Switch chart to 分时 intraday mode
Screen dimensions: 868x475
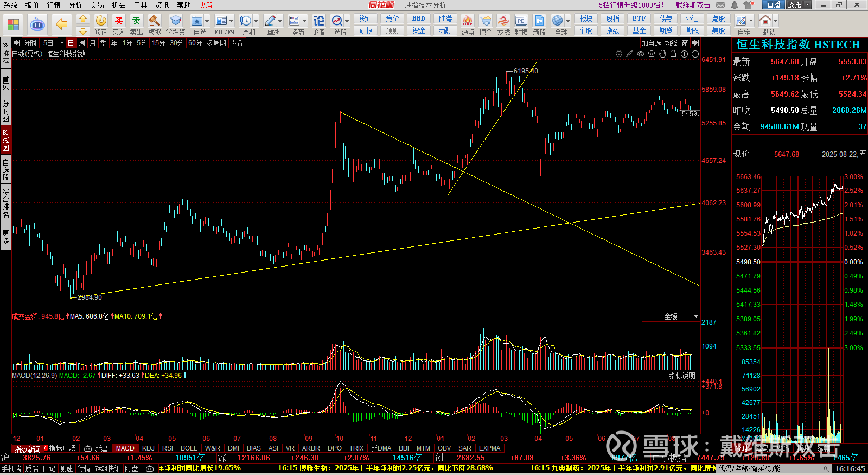point(30,43)
